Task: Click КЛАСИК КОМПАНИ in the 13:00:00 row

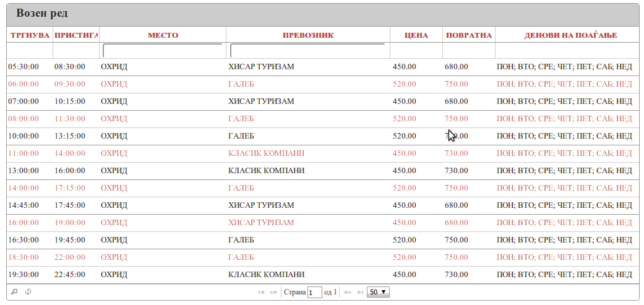Action: [x=267, y=171]
